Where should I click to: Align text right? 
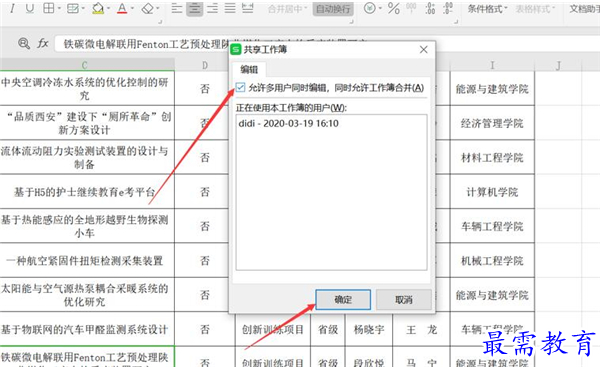[212, 8]
